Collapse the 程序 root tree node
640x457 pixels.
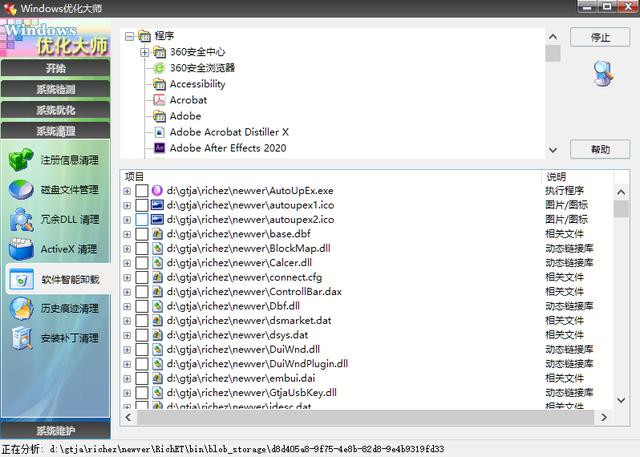[129, 36]
